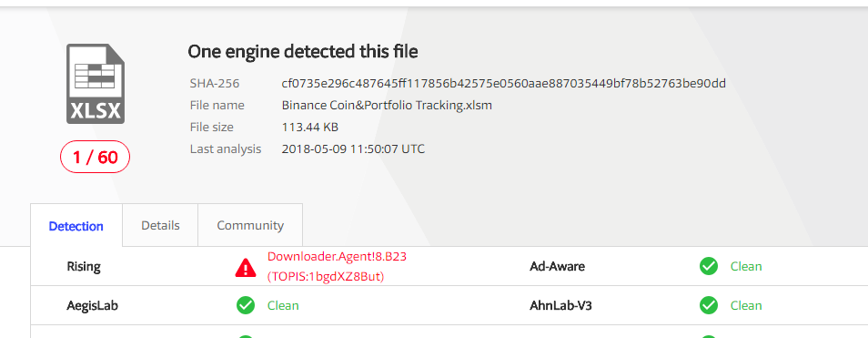Switch to the Details tab
868x338 pixels.
pyautogui.click(x=160, y=226)
